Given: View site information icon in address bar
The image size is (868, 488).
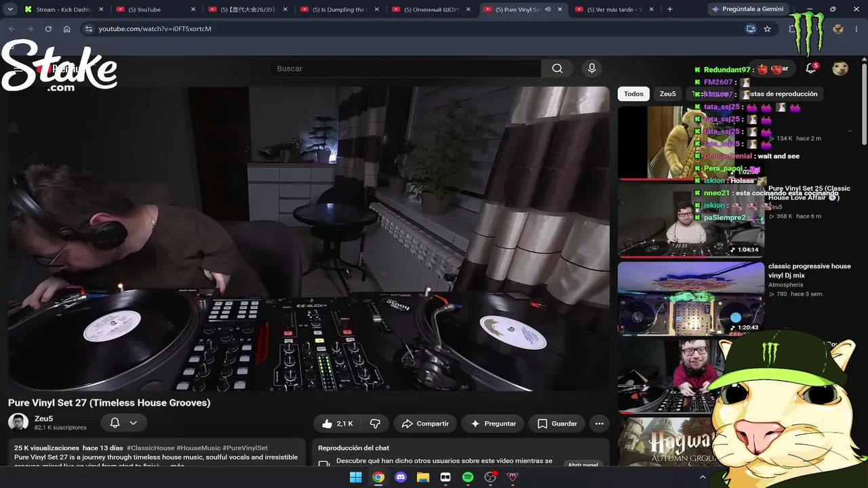Looking at the screenshot, I should 88,29.
